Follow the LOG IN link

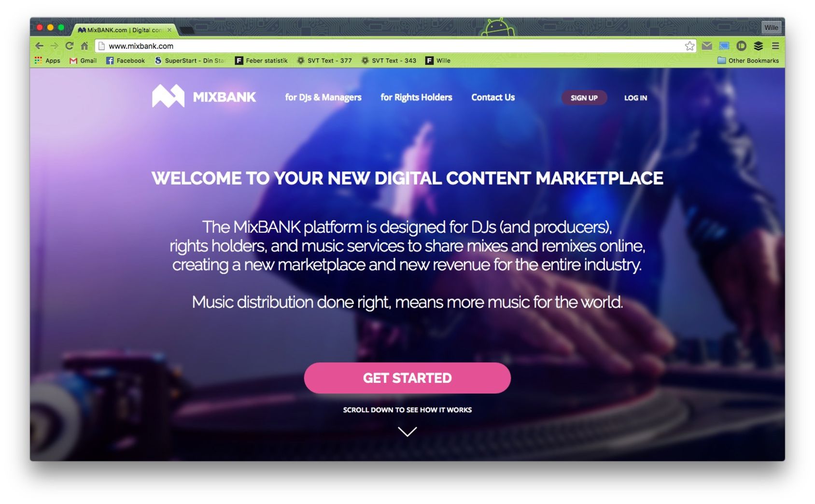pos(635,98)
